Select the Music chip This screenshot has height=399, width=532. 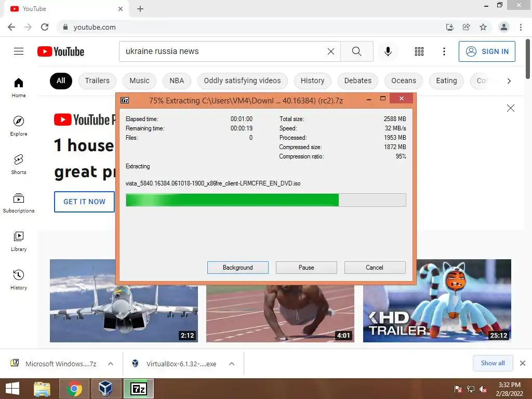139,81
